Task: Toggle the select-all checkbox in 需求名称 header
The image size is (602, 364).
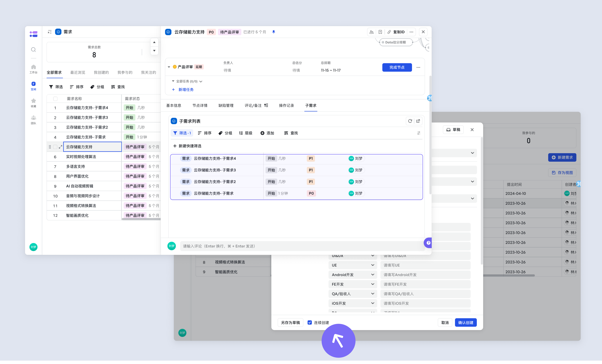Action: pos(55,99)
